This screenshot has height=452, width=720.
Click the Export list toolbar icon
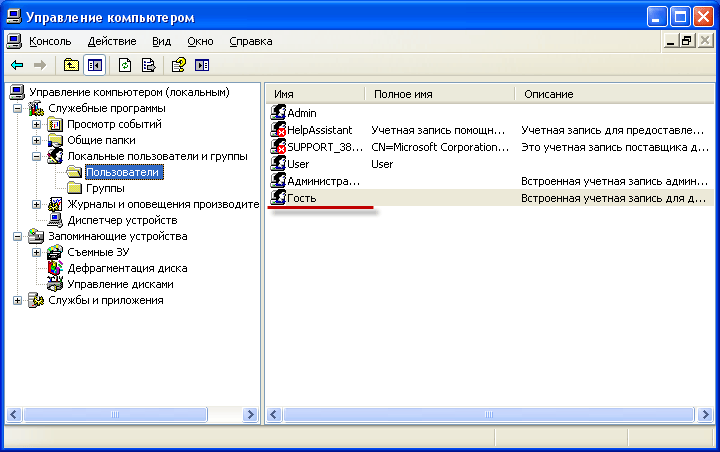(x=148, y=65)
